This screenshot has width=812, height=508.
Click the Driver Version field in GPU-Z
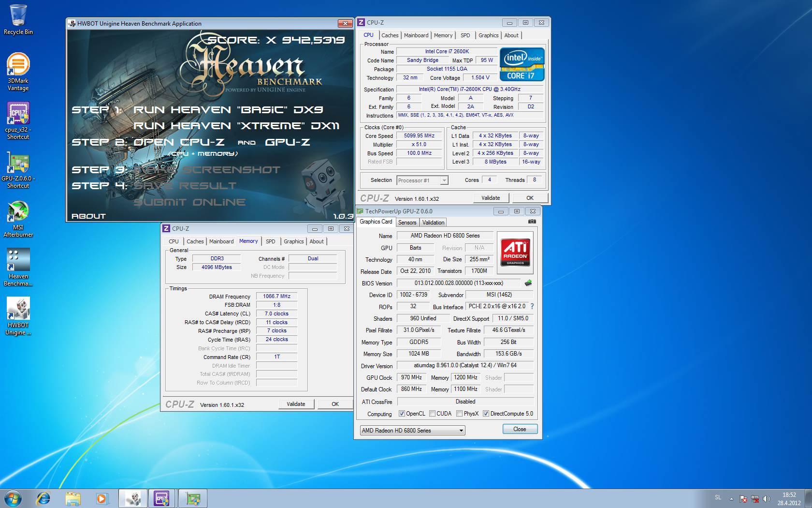point(465,365)
